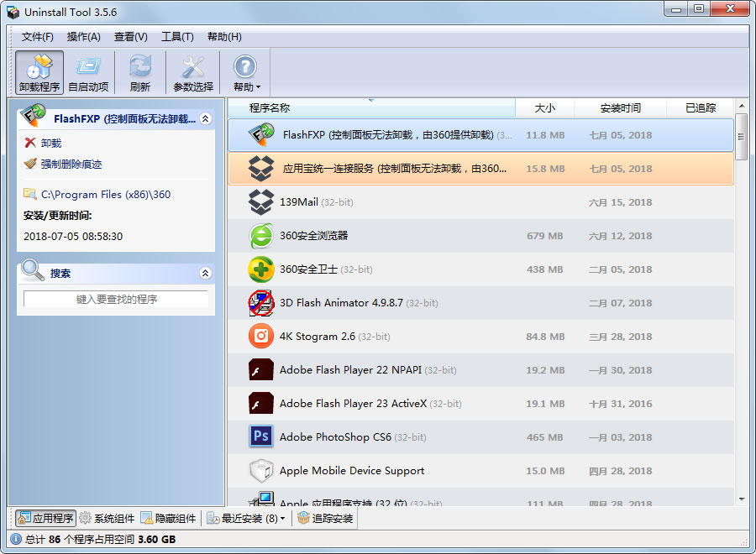Click the 强制删除痕迹 link
The image size is (756, 554).
[x=71, y=165]
